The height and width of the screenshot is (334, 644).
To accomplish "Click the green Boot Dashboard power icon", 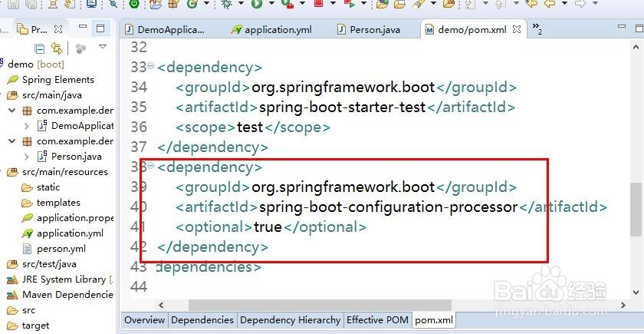I will pos(134,4).
